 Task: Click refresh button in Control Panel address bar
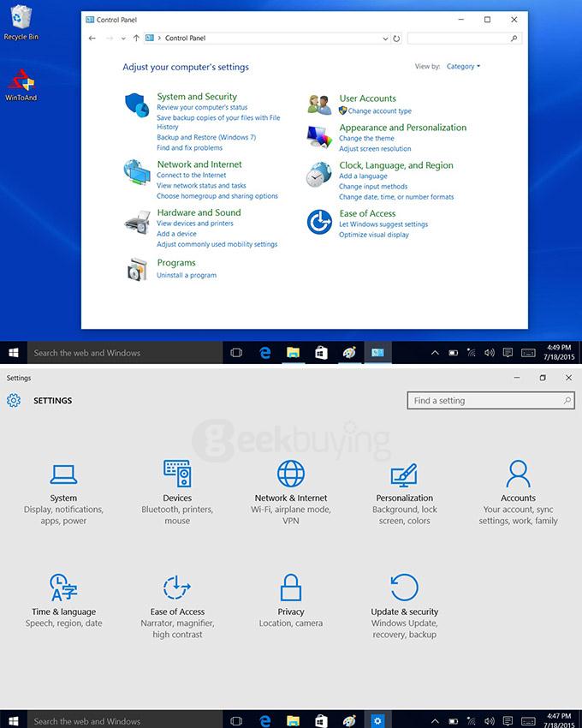[x=396, y=39]
